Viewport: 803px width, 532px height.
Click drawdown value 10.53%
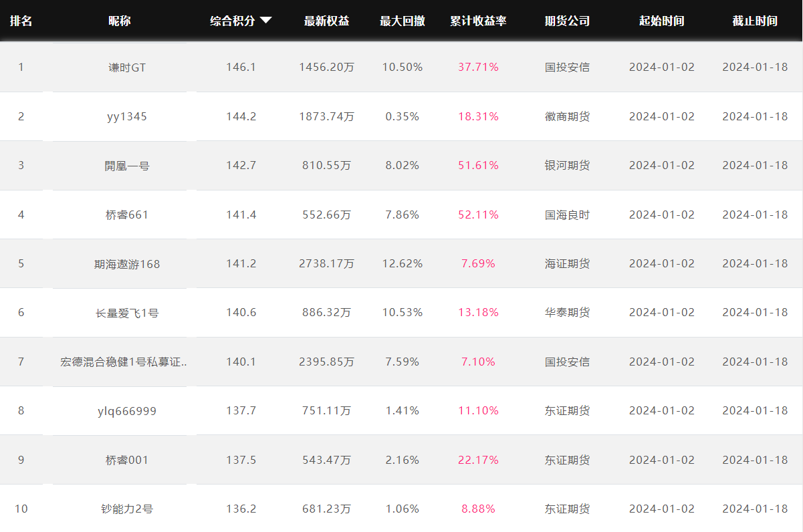tap(403, 312)
